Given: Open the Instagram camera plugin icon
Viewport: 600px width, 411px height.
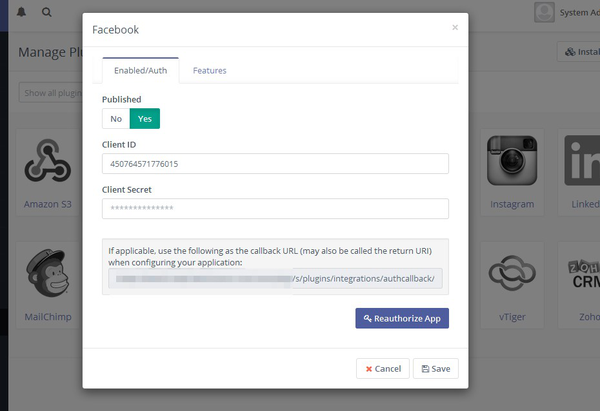Looking at the screenshot, I should pos(512,160).
